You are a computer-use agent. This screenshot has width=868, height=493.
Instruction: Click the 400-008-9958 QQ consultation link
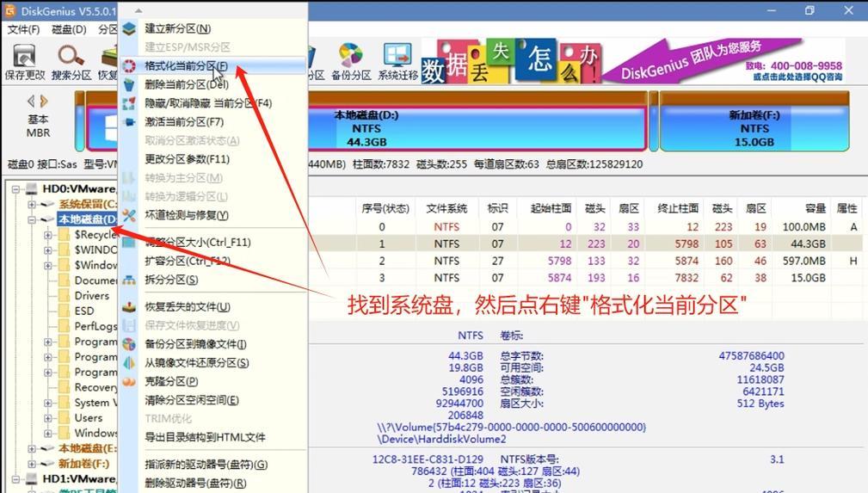pos(793,71)
